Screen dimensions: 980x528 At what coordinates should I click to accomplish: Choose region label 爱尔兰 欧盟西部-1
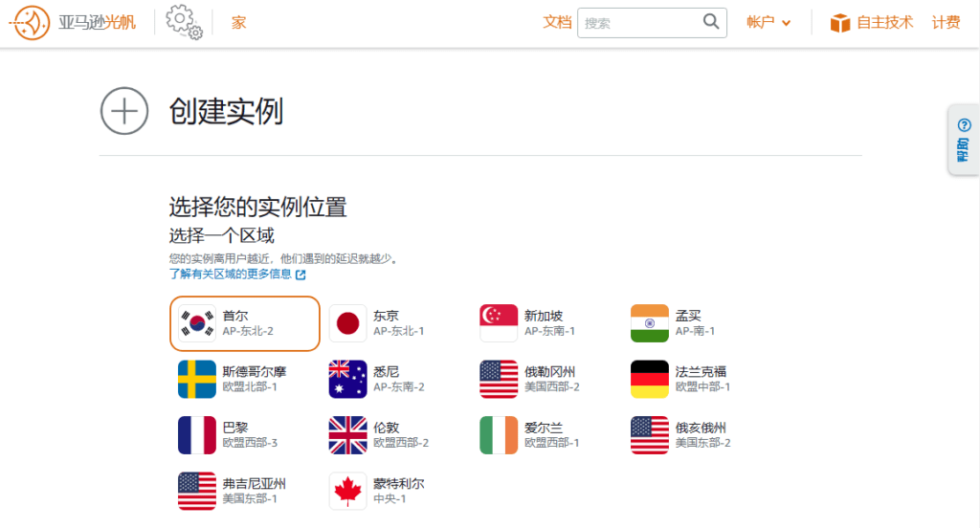tap(552, 435)
